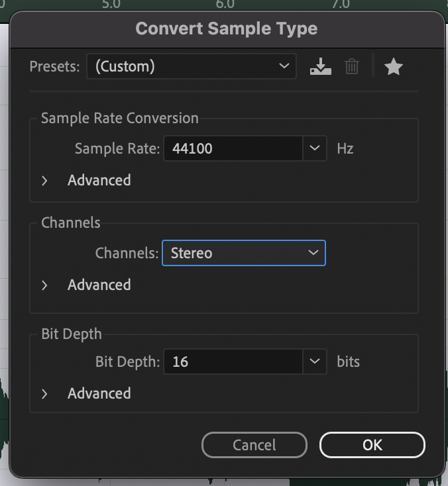Click the 5.0 mark on the timeline ruler
This screenshot has height=486, width=448.
coord(111,5)
